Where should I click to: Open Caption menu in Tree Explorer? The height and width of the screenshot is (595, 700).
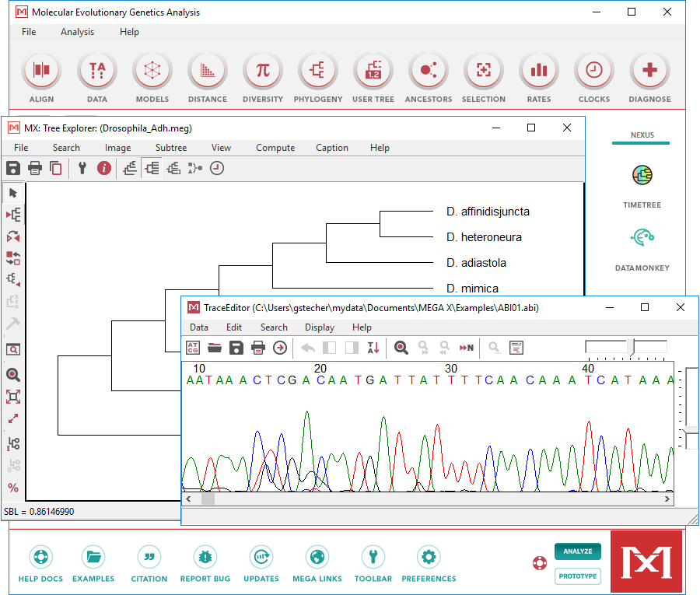point(332,148)
